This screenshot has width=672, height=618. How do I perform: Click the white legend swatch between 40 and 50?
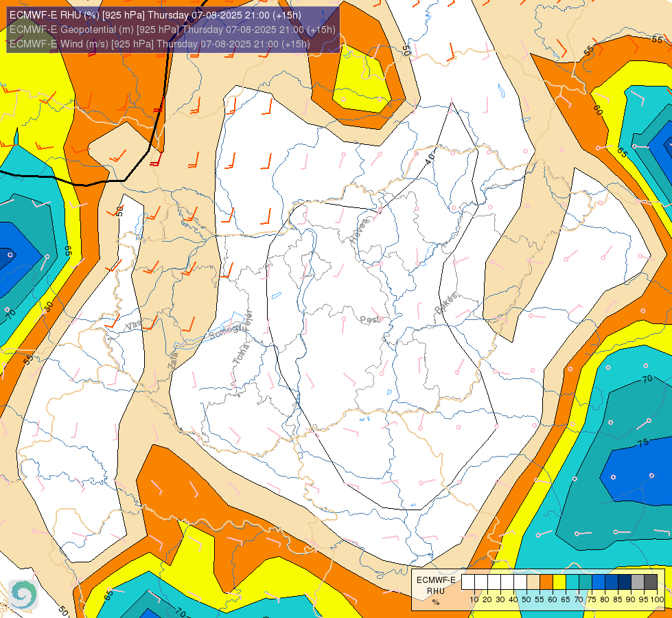(520, 582)
